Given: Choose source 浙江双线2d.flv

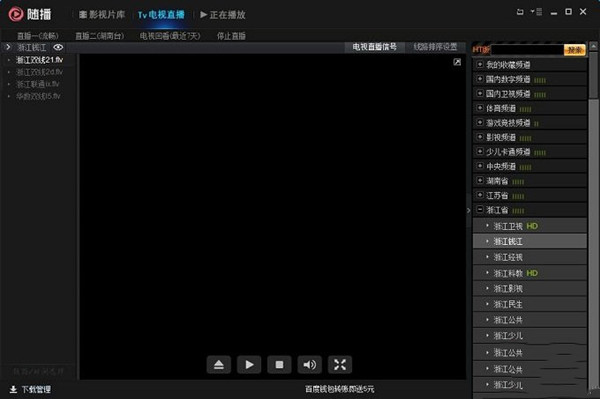Looking at the screenshot, I should tap(39, 72).
